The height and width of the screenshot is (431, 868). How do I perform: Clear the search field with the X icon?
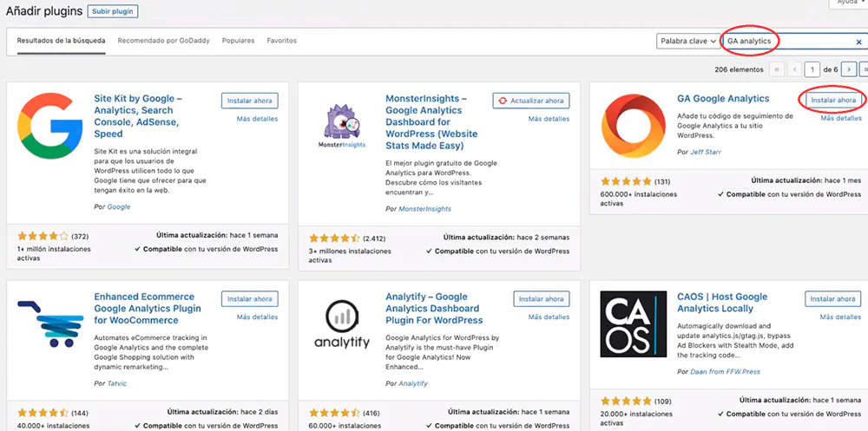(859, 42)
